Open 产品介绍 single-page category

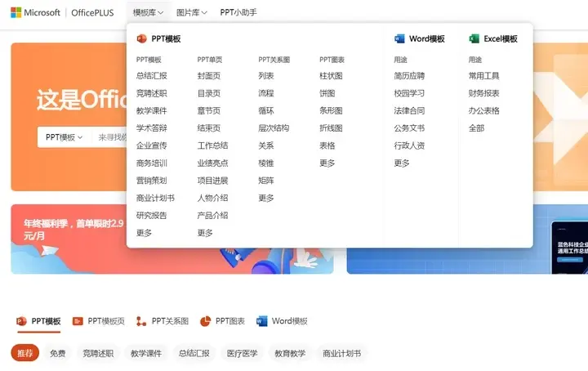tap(212, 215)
